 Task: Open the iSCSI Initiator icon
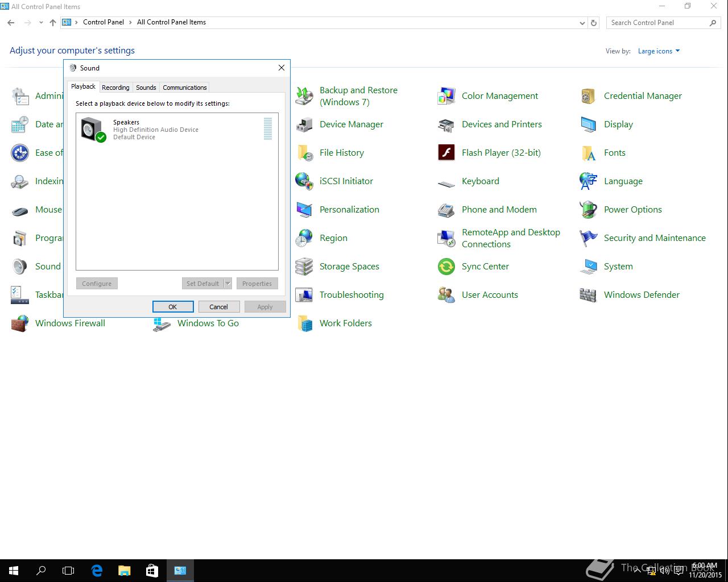click(x=304, y=181)
